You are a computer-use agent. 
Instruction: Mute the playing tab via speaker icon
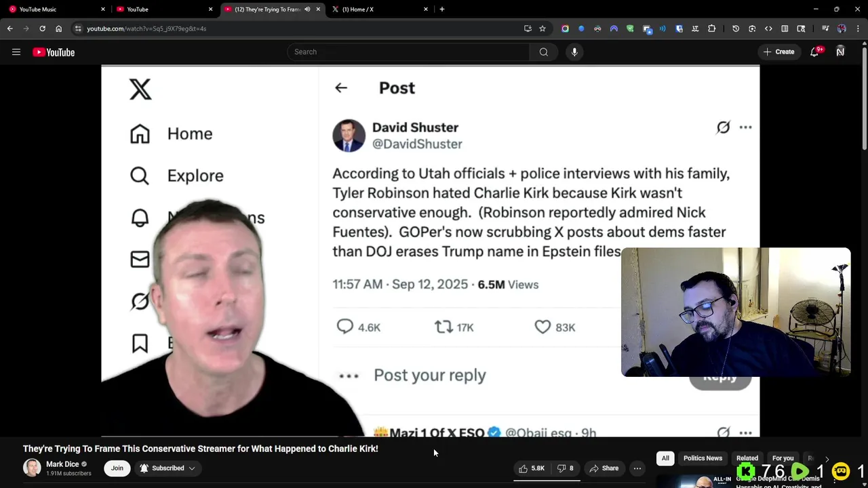[307, 9]
